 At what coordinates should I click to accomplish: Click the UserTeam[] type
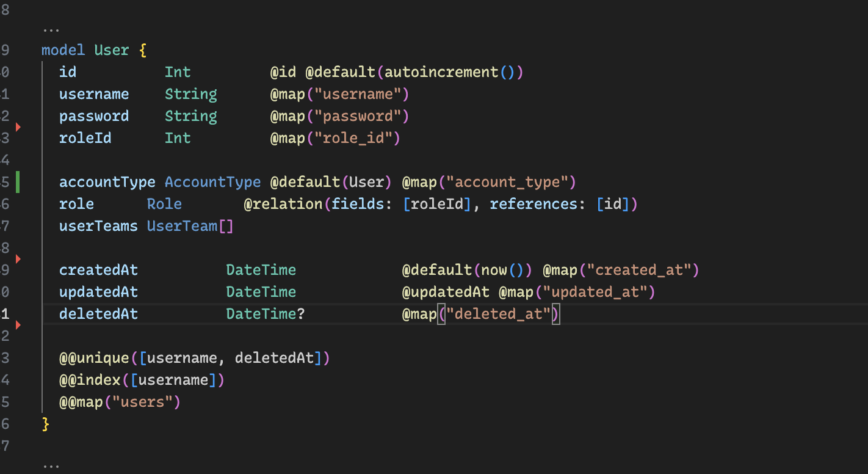pos(191,226)
